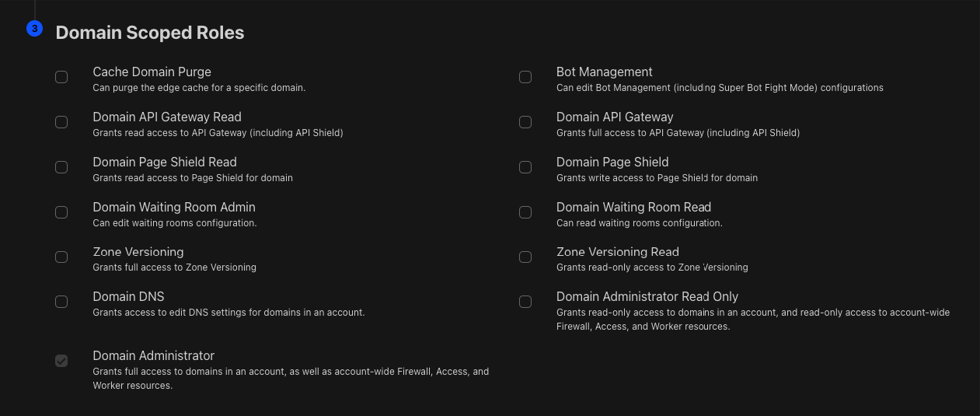This screenshot has height=416, width=980.
Task: Click the Domain Page Shield label text
Action: 612,162
